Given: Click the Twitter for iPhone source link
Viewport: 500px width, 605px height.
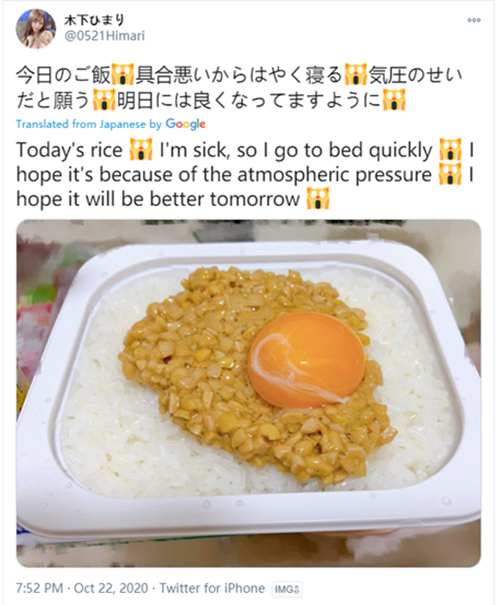Looking at the screenshot, I should [212, 588].
